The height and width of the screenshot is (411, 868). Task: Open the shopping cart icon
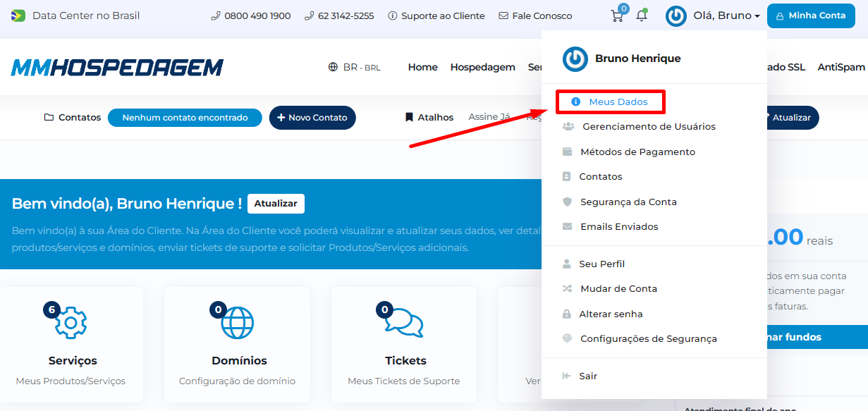(x=617, y=16)
